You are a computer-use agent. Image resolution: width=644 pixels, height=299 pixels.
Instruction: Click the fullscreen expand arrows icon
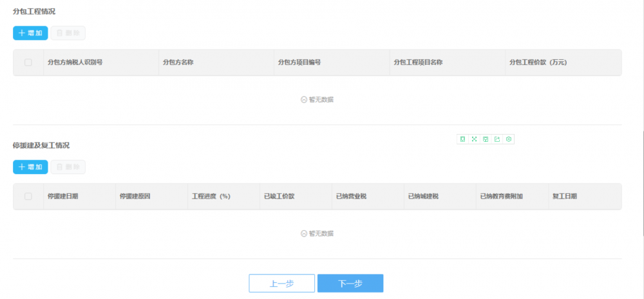click(x=474, y=139)
